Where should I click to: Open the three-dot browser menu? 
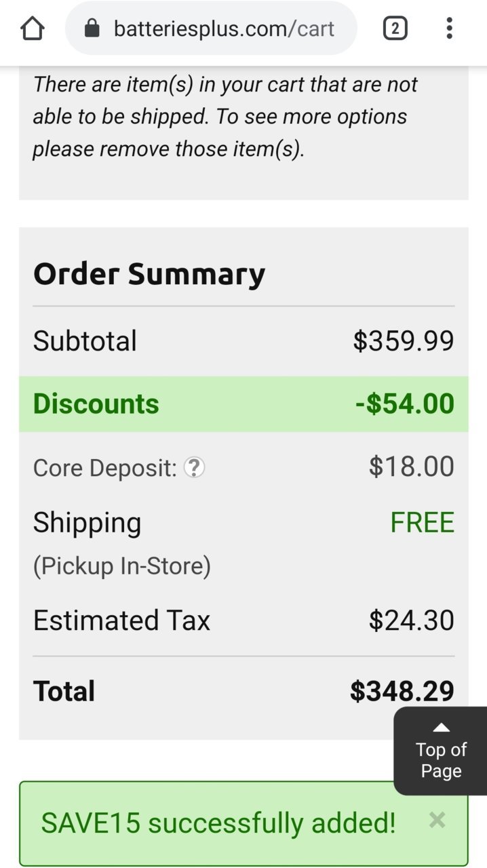[449, 28]
